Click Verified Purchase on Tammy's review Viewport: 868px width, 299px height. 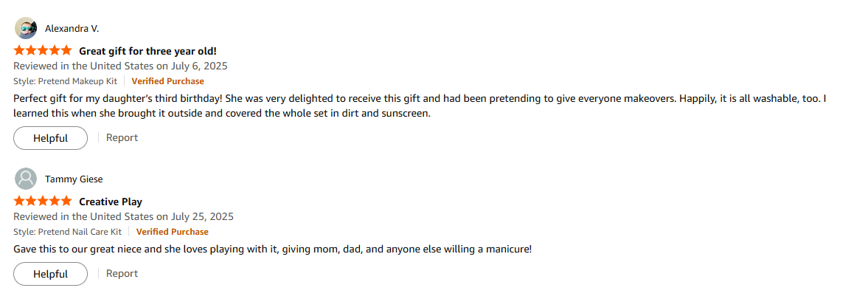tap(172, 232)
